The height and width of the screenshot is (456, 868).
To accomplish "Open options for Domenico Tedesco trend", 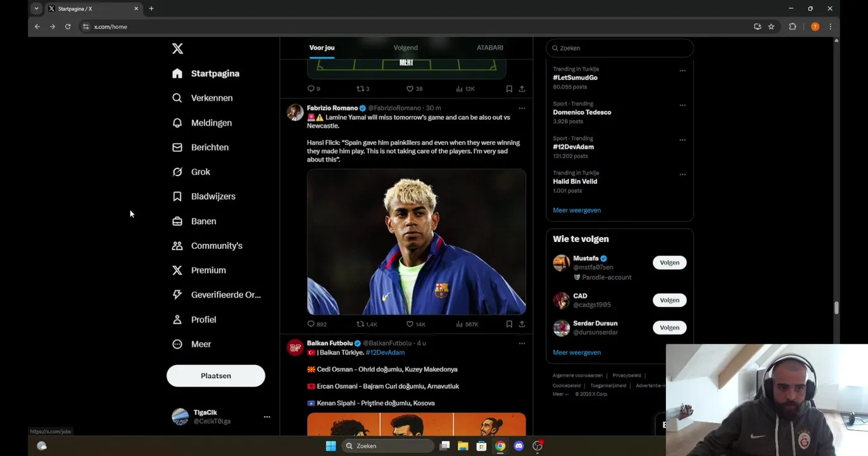I will coord(682,105).
